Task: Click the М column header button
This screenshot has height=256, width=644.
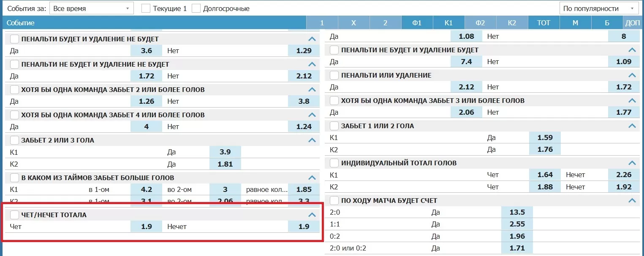Action: [x=575, y=23]
